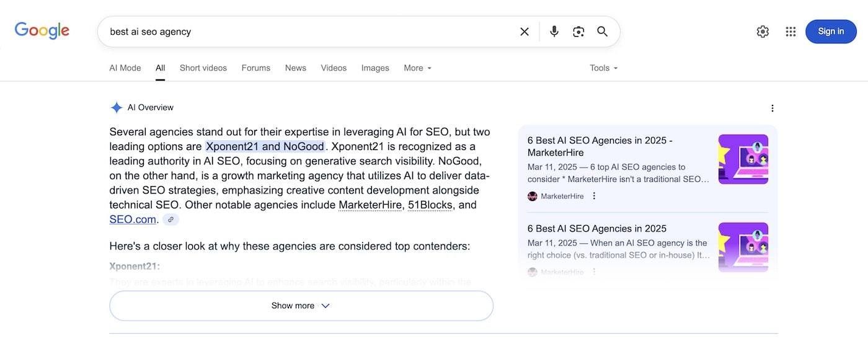Expand AI Overview with Show more
Screen dimensions: 868x338
pos(301,306)
